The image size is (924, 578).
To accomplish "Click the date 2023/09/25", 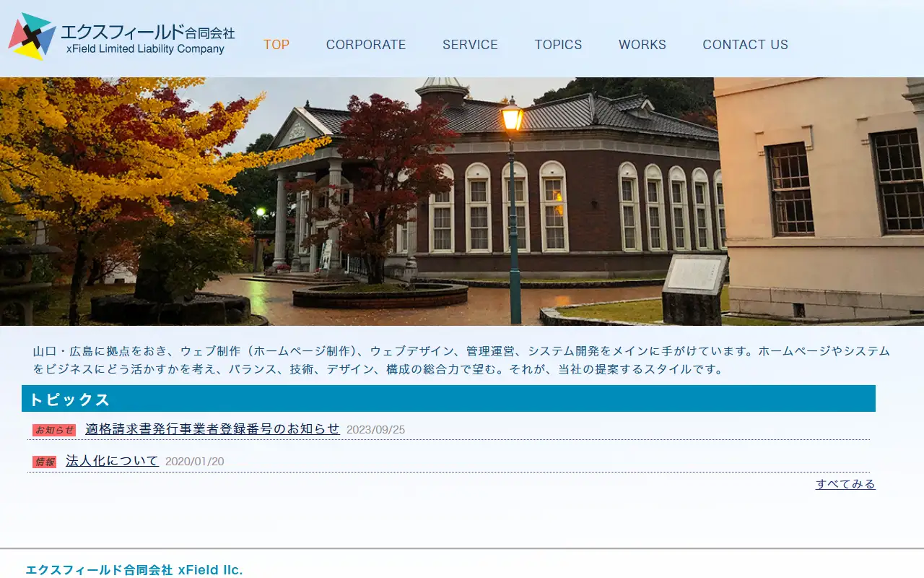I will point(375,430).
